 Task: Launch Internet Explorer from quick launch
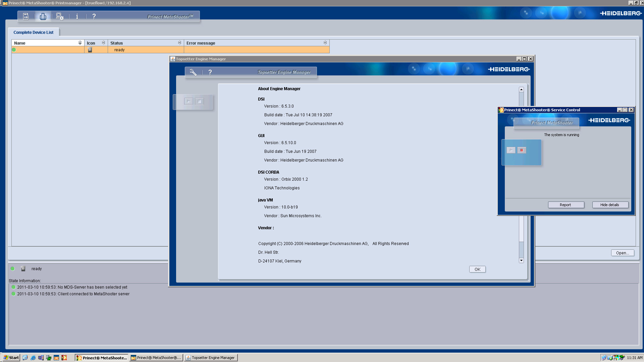click(x=33, y=358)
